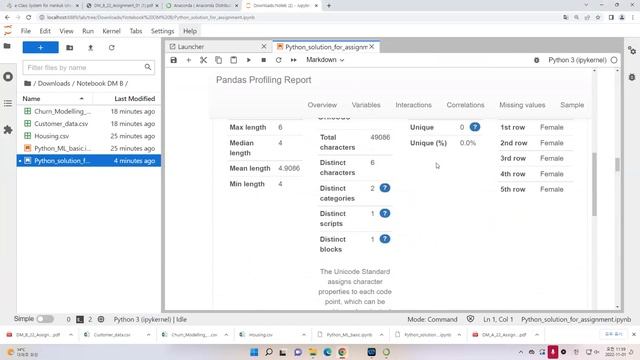Screen dimensions: 640x360
Task: Go to Correlations section of report
Action: pyautogui.click(x=465, y=105)
